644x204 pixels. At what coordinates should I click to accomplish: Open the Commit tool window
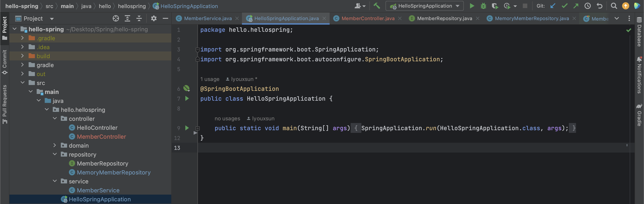(4, 62)
